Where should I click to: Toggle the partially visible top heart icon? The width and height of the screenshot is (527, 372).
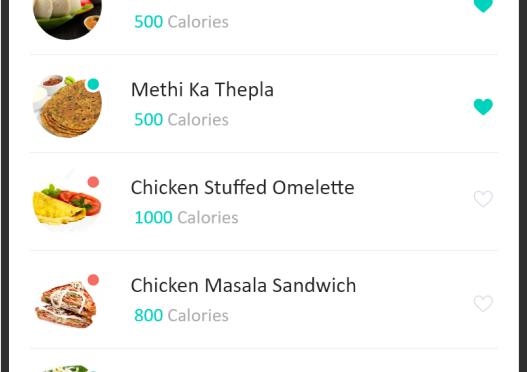[483, 6]
